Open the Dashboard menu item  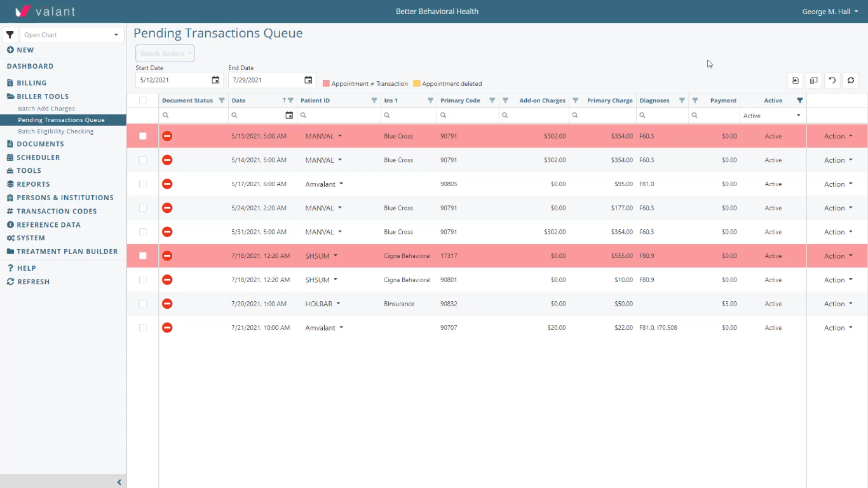pyautogui.click(x=30, y=66)
